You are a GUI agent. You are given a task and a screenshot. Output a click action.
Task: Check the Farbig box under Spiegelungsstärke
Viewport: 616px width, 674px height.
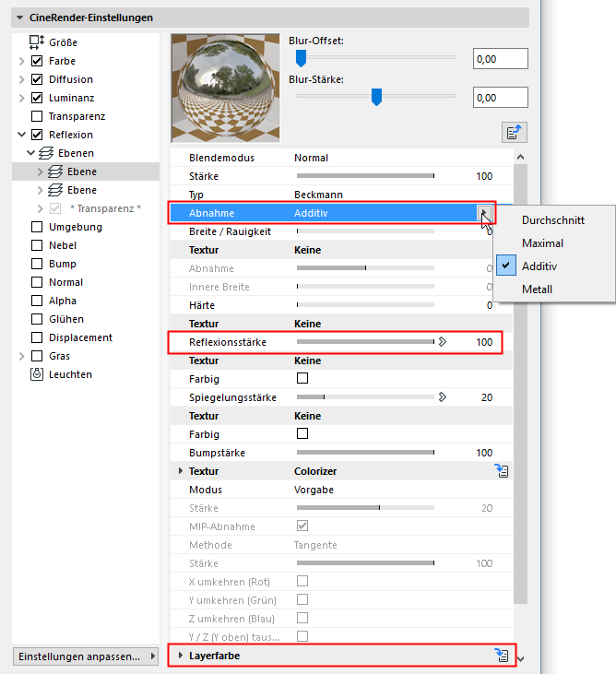[x=302, y=433]
